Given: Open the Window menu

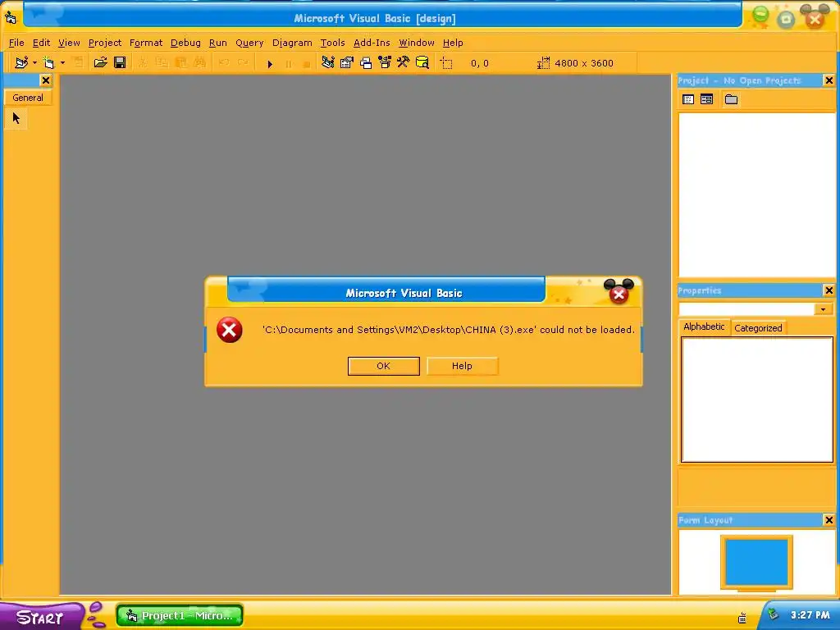Looking at the screenshot, I should click(416, 43).
